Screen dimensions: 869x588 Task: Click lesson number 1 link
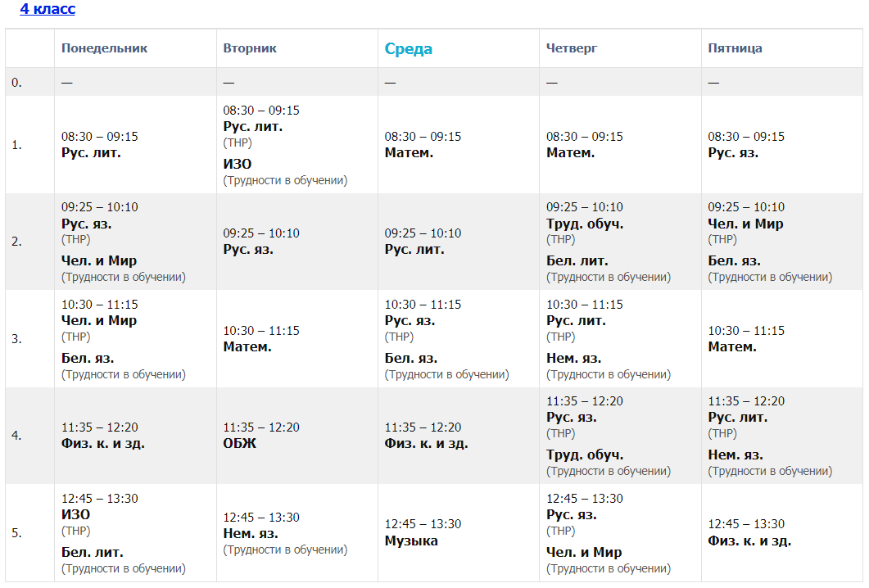[16, 145]
